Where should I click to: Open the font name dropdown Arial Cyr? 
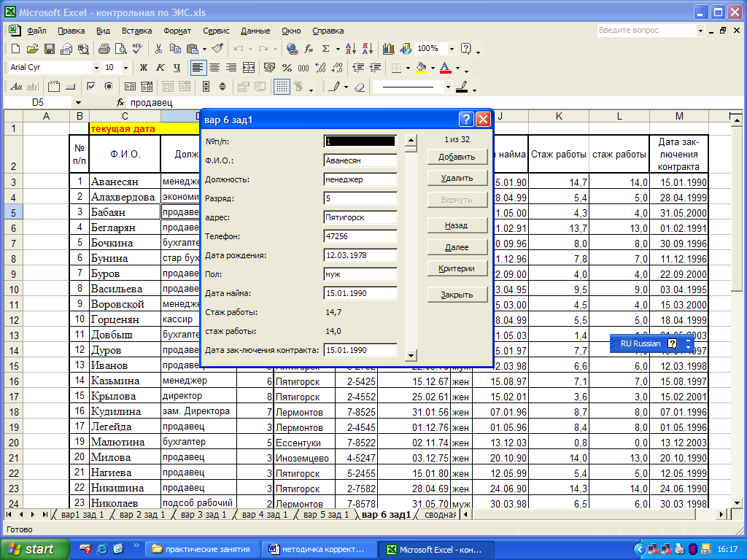[x=96, y=68]
